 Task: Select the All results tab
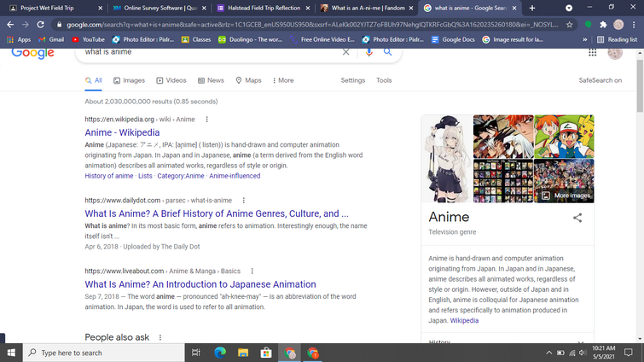[94, 80]
